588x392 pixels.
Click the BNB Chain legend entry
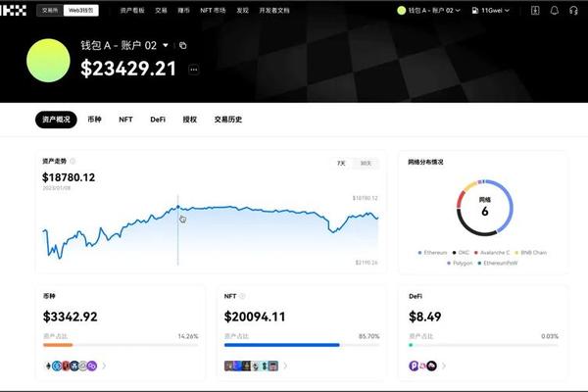530,253
